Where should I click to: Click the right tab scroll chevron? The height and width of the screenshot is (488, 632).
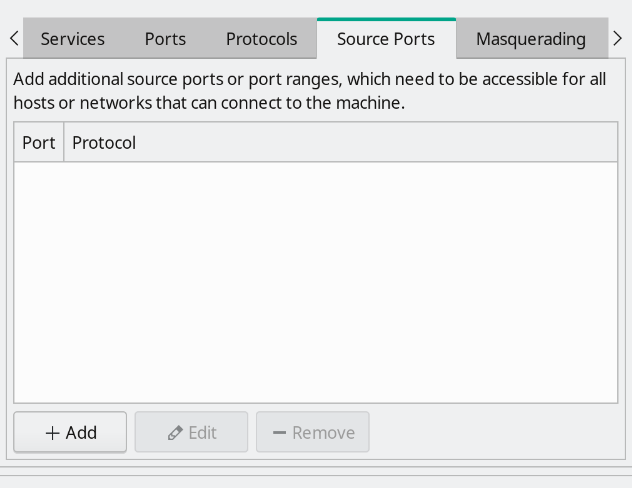coord(617,39)
